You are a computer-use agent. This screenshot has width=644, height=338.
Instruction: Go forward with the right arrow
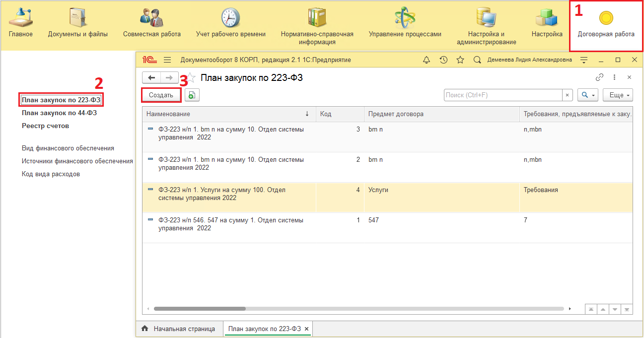pos(169,77)
